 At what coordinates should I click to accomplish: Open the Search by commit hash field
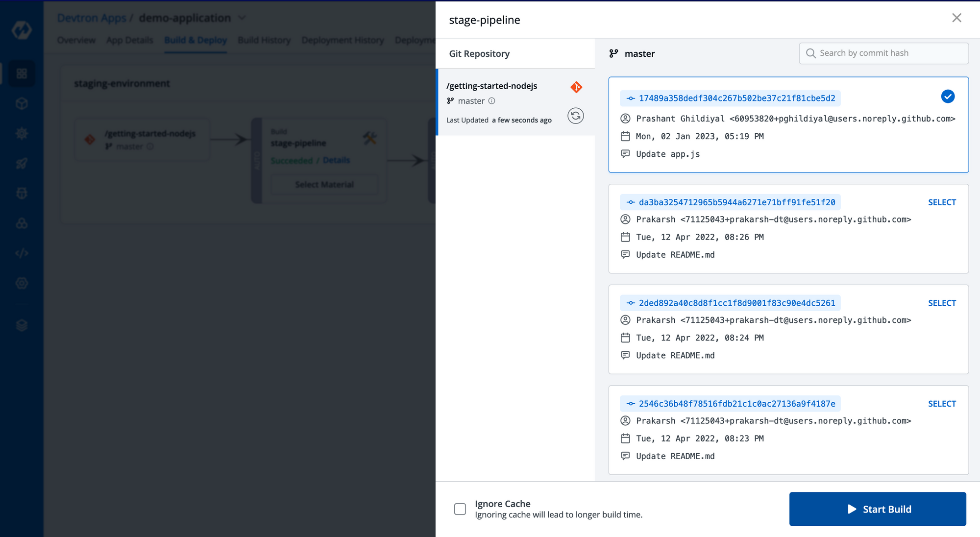click(884, 53)
